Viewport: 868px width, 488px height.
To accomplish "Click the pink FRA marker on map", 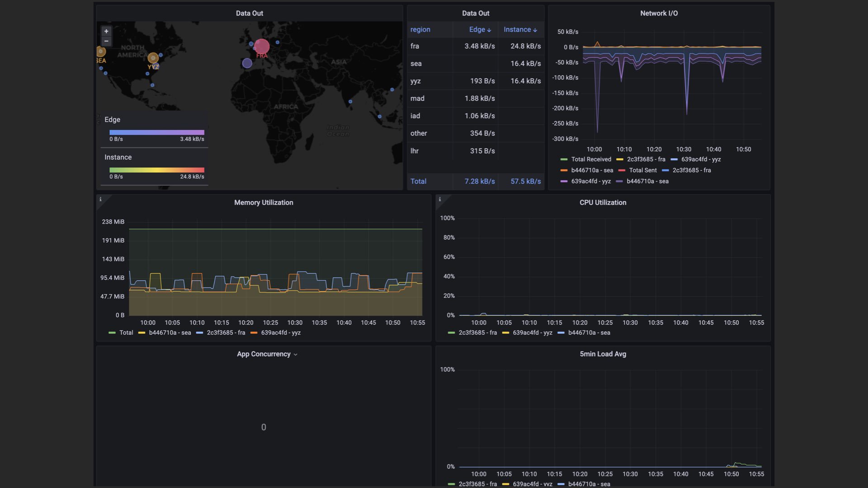I will tap(262, 46).
